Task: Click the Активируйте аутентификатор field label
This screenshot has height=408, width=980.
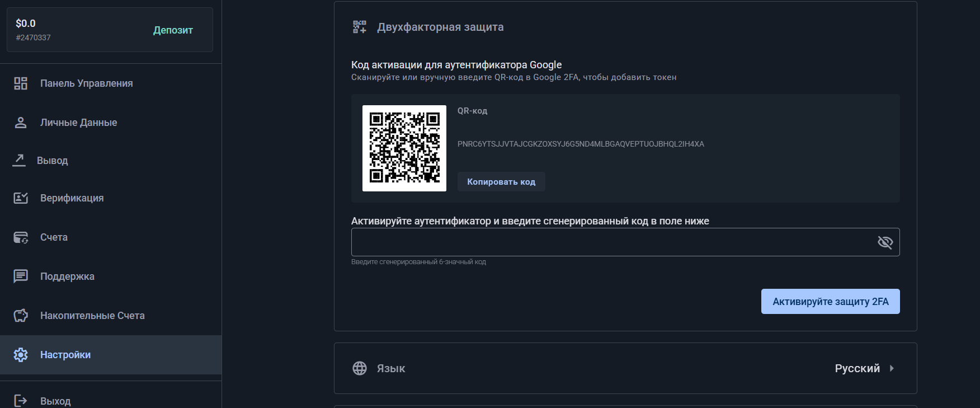Action: [530, 221]
